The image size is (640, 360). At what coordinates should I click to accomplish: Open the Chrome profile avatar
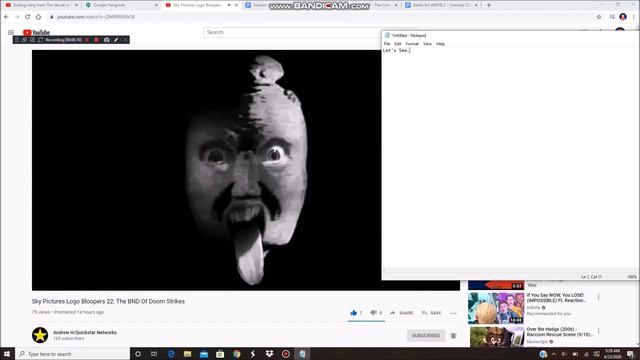pos(623,17)
